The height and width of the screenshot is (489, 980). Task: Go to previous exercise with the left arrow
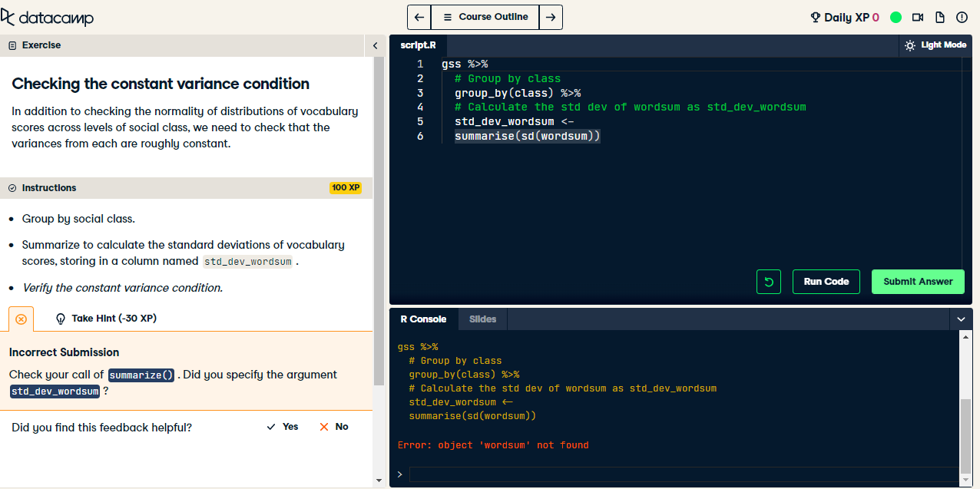pos(419,16)
